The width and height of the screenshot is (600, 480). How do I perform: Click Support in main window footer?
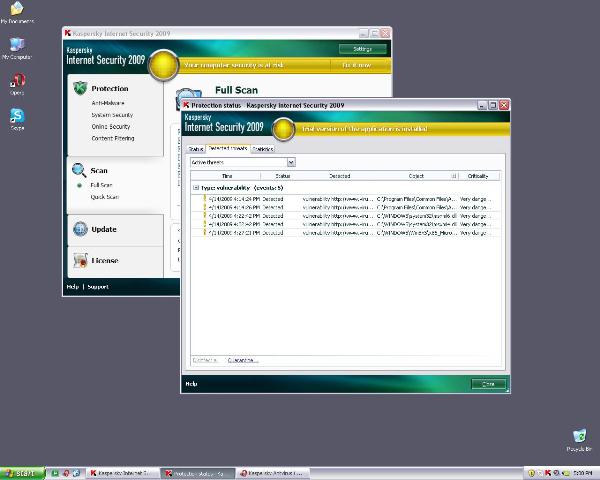point(98,287)
